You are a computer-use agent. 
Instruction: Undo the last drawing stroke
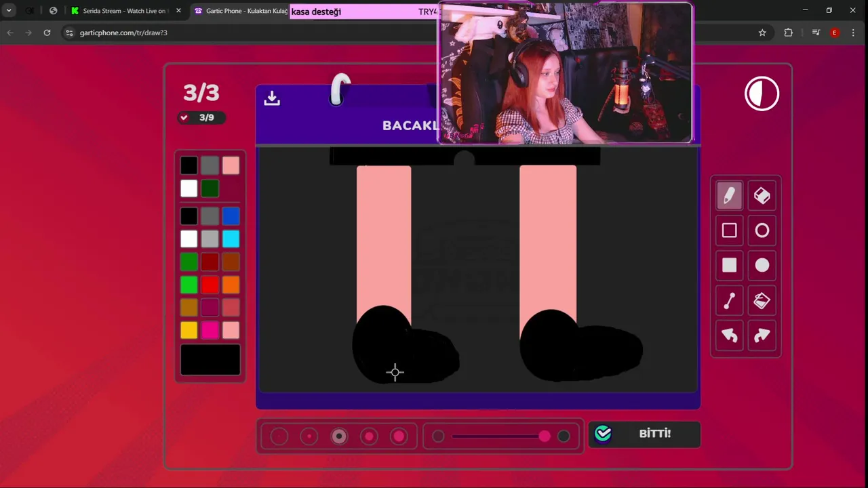[x=729, y=335]
